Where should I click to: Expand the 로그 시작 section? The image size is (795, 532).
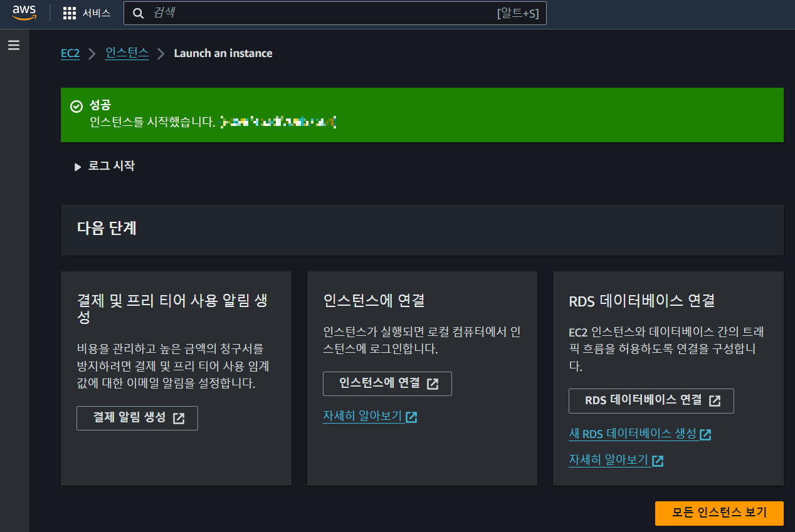click(x=104, y=166)
